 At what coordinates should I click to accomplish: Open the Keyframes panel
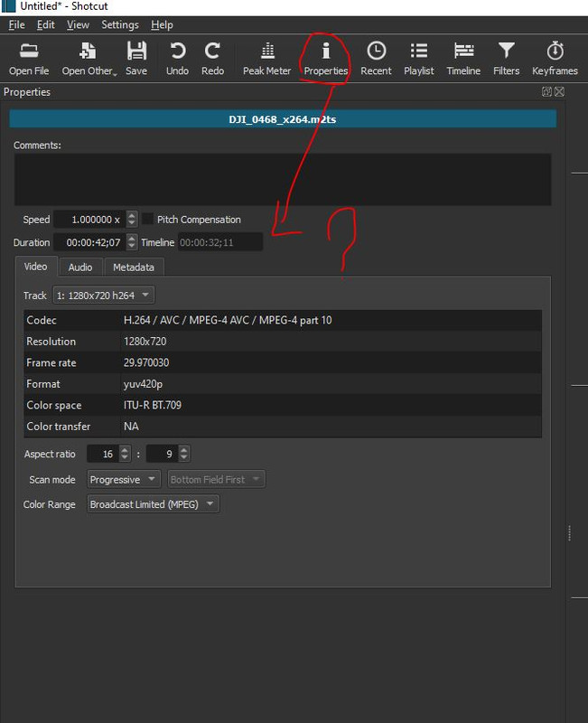coord(555,59)
